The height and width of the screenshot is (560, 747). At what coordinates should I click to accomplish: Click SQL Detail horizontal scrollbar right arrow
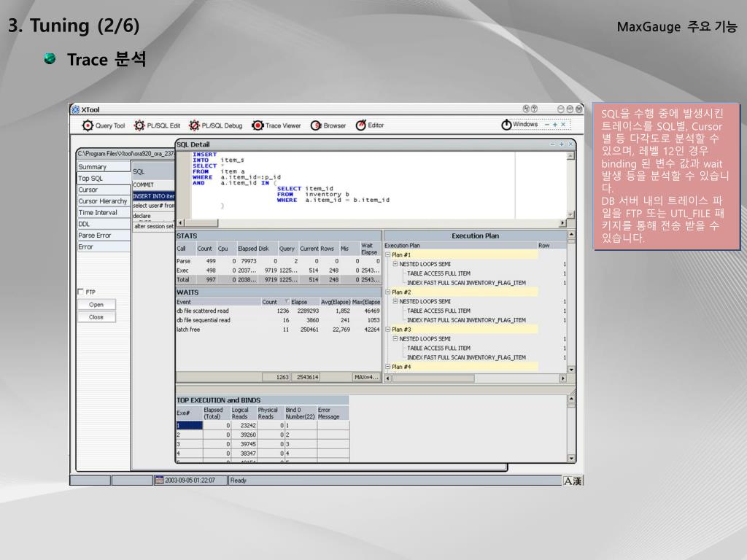click(x=562, y=223)
